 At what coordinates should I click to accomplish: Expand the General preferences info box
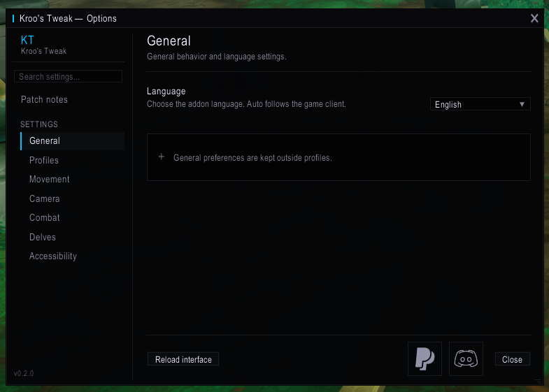338,157
